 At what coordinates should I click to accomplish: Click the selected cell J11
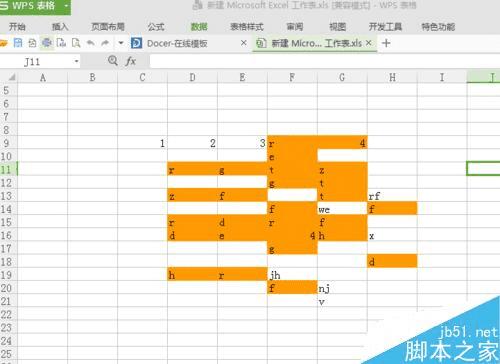coord(483,169)
